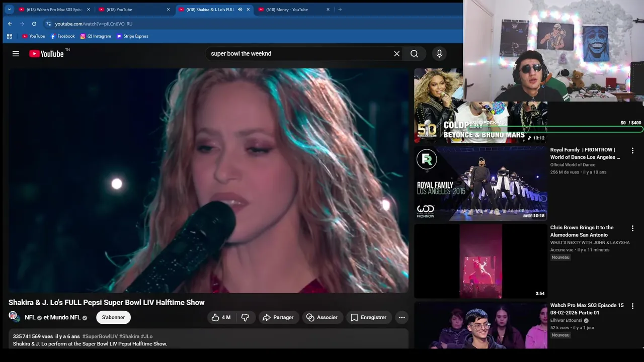Select the video title text
Screen dimensions: 644x362
(x=107, y=303)
